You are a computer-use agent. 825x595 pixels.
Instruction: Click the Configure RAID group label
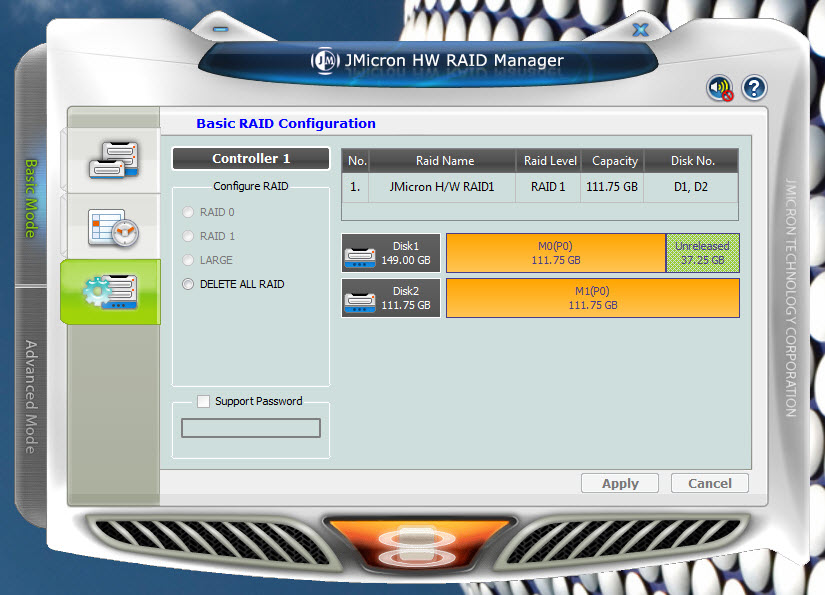(x=250, y=186)
